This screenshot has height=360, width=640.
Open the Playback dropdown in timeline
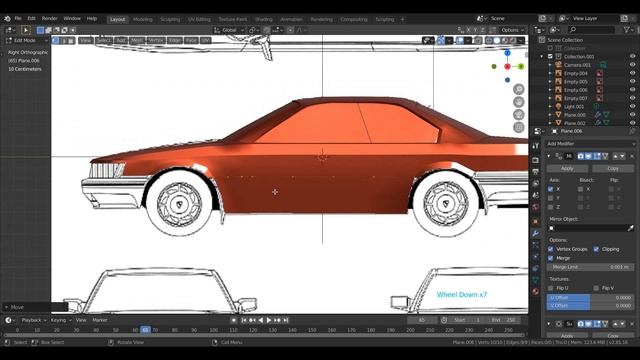coord(34,320)
